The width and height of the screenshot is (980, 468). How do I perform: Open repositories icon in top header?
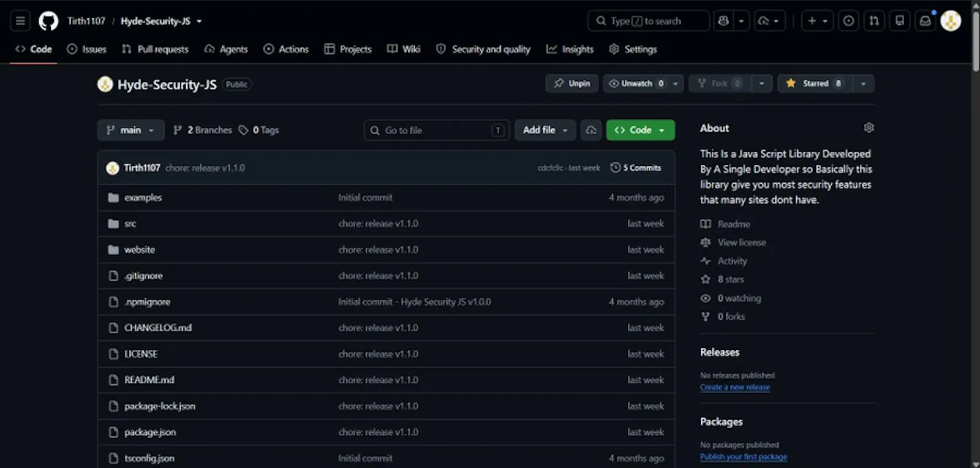click(x=900, y=21)
